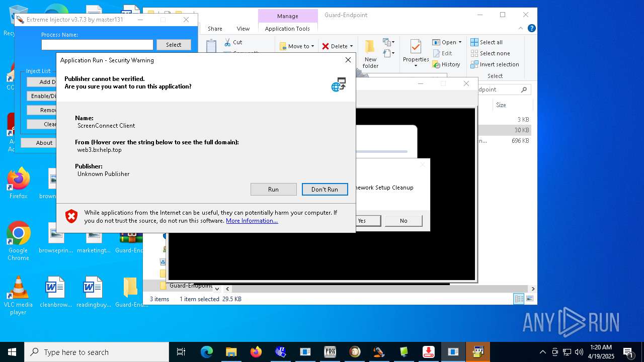Open the Guard-En folder on the desktop

pyautogui.click(x=131, y=292)
